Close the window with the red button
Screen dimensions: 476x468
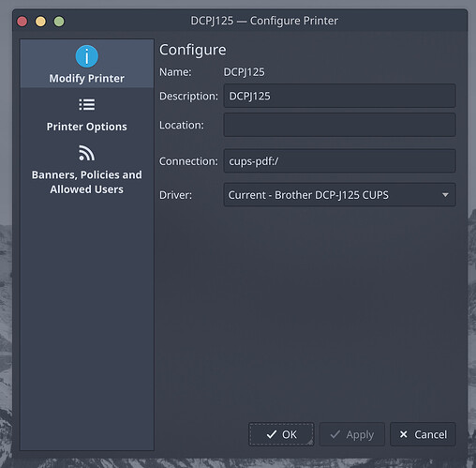coord(22,22)
